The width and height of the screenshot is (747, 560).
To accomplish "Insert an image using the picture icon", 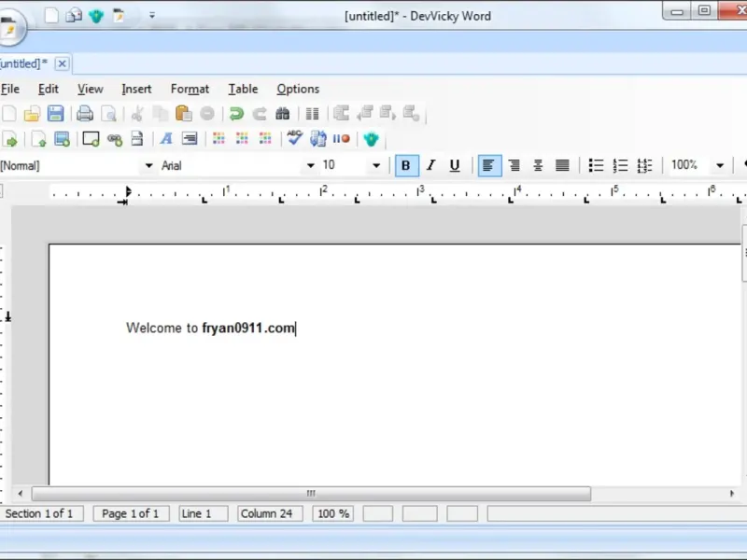I will pos(62,139).
